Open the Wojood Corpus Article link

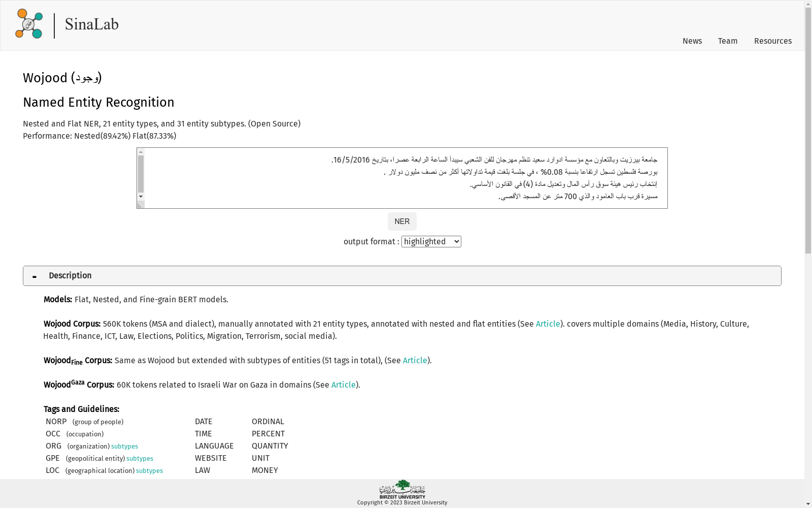(548, 324)
